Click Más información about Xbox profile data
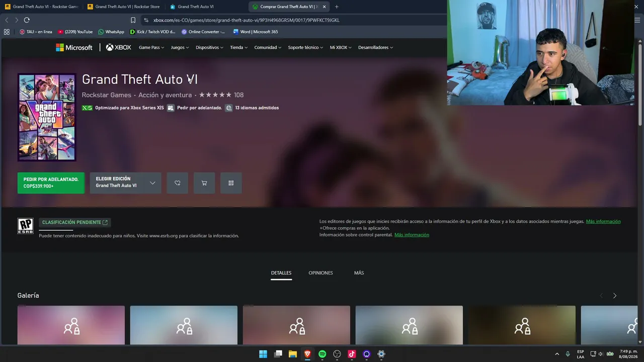The image size is (644, 362). (603, 221)
